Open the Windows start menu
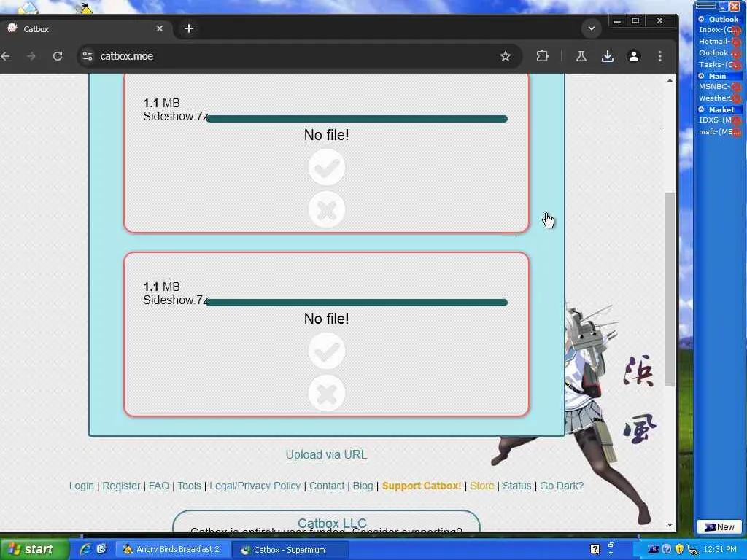The image size is (747, 560). 34,550
